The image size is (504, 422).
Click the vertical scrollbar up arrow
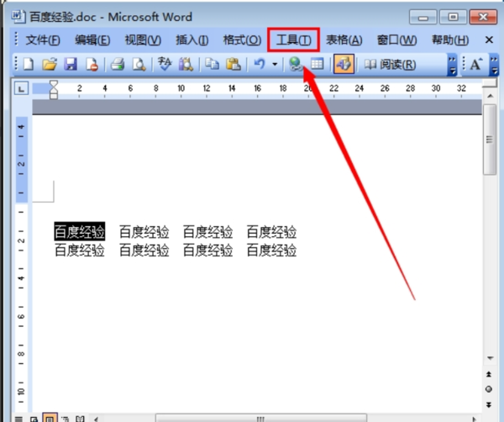[x=491, y=96]
